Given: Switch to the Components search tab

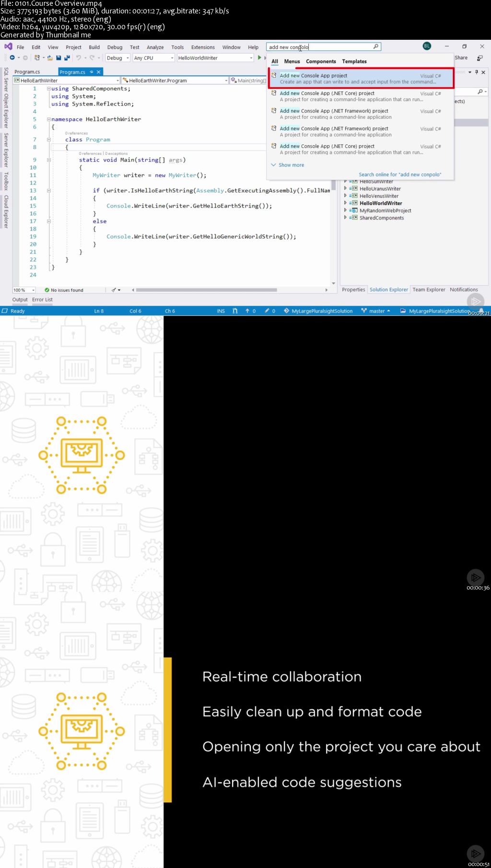Looking at the screenshot, I should (321, 61).
